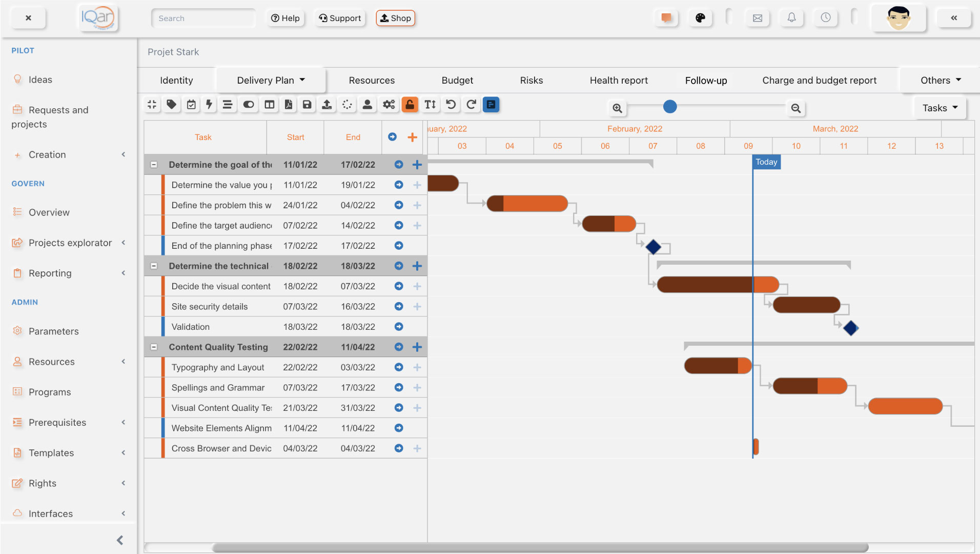Viewport: 980px width, 554px height.
Task: Click the blue timeline zoom slider handle
Action: tap(670, 107)
